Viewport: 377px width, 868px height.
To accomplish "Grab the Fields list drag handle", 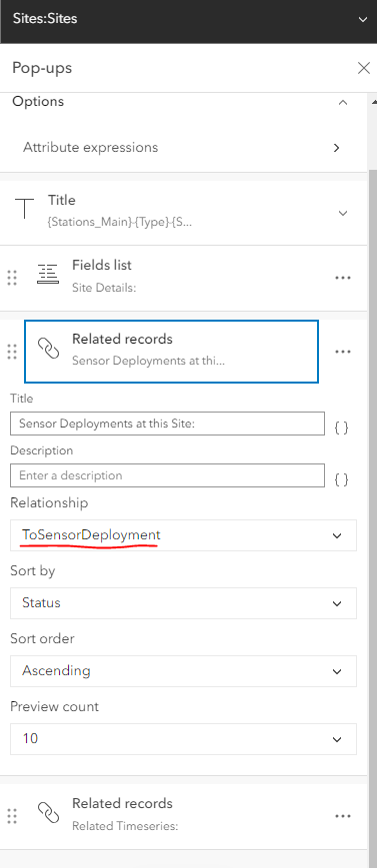I will (x=12, y=278).
